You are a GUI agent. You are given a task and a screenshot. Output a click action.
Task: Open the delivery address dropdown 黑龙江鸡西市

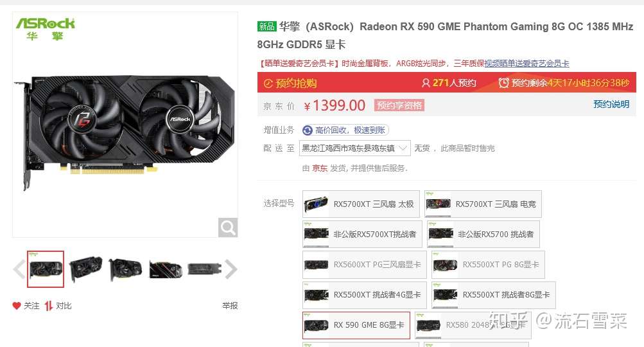[x=355, y=148]
